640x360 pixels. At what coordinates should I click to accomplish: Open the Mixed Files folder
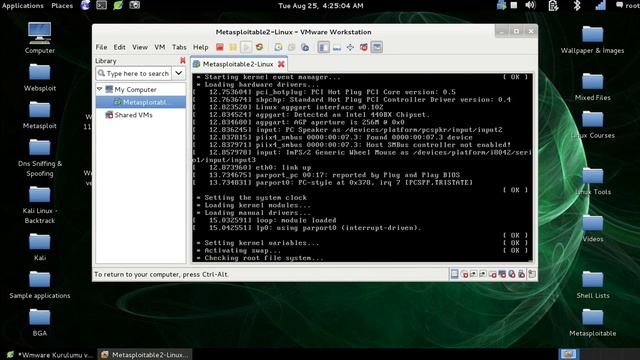click(x=592, y=87)
